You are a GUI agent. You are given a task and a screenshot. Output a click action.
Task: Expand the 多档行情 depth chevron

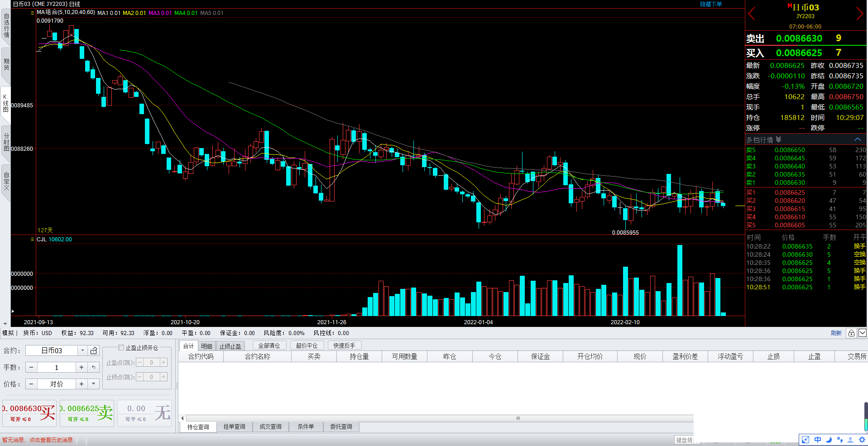[778, 139]
